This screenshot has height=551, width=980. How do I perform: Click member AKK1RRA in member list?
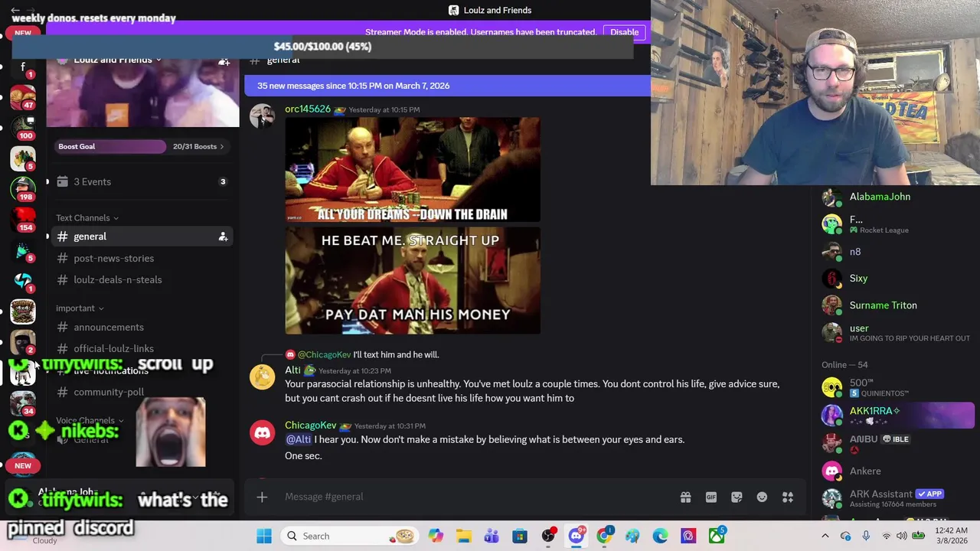click(x=896, y=414)
